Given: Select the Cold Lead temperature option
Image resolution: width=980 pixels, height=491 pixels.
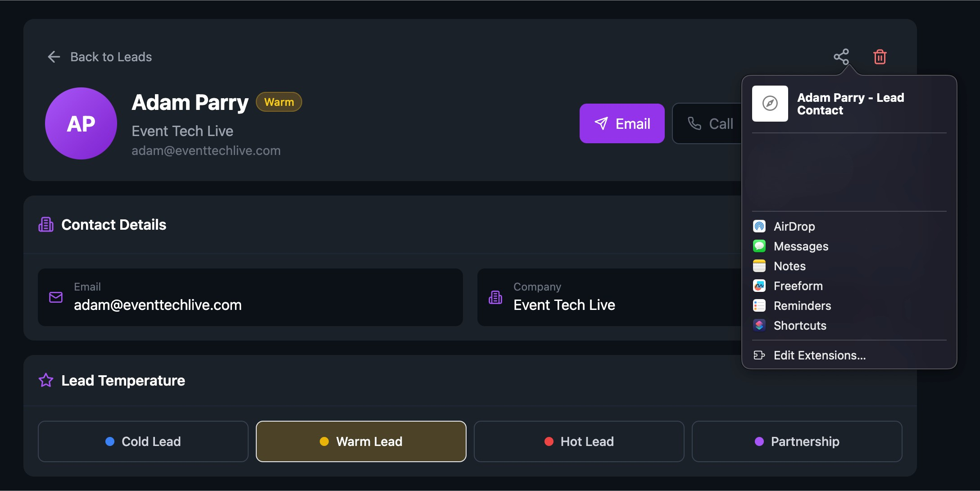Looking at the screenshot, I should pos(143,441).
